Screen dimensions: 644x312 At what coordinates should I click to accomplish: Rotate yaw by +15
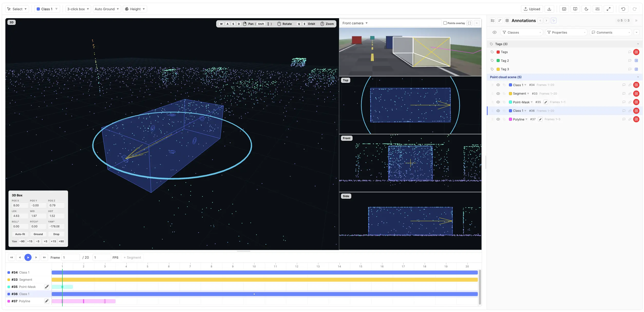click(x=53, y=241)
